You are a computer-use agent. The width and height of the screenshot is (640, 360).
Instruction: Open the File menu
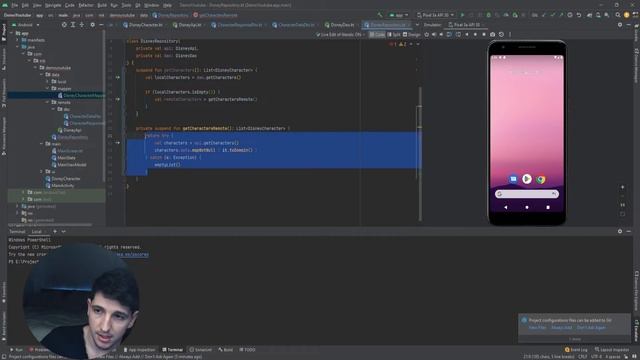(15, 5)
